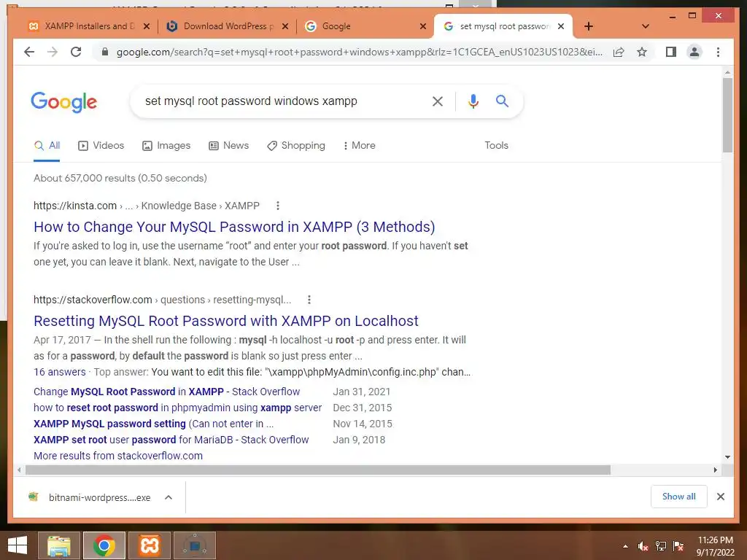Clear the search query with X icon
The image size is (747, 560).
pos(438,101)
